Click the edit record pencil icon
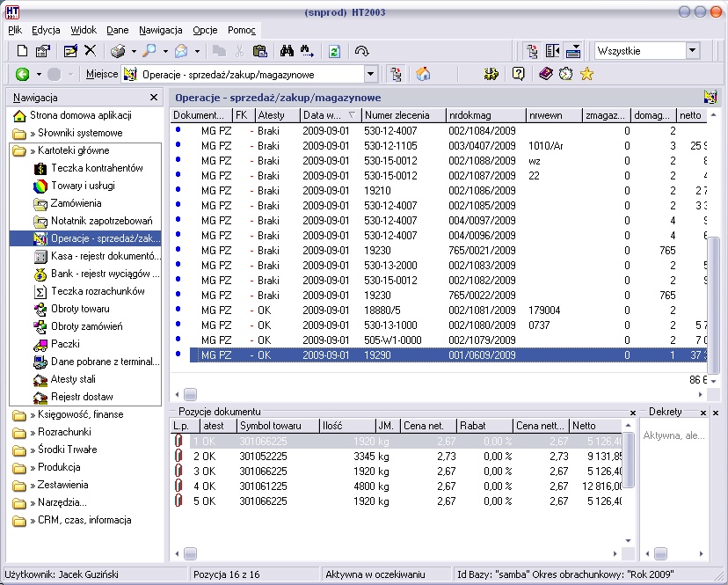Screen dimensions: 728x585 click(x=70, y=51)
